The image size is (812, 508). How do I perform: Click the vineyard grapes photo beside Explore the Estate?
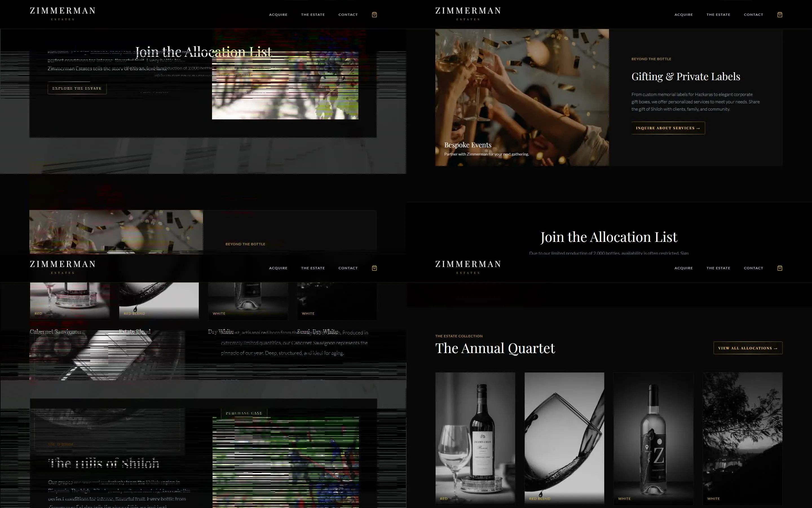point(285,85)
